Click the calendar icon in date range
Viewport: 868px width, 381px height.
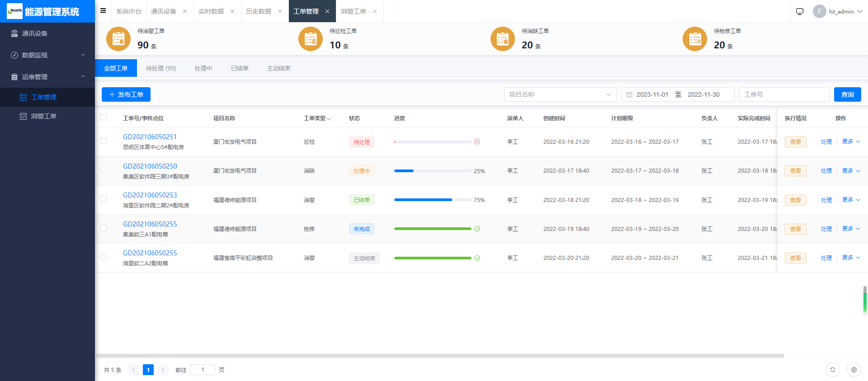pos(629,94)
